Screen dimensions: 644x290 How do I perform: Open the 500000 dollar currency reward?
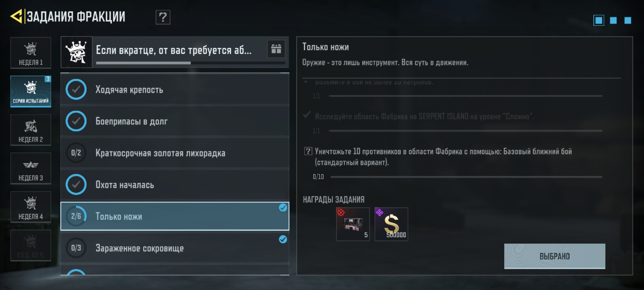click(391, 224)
